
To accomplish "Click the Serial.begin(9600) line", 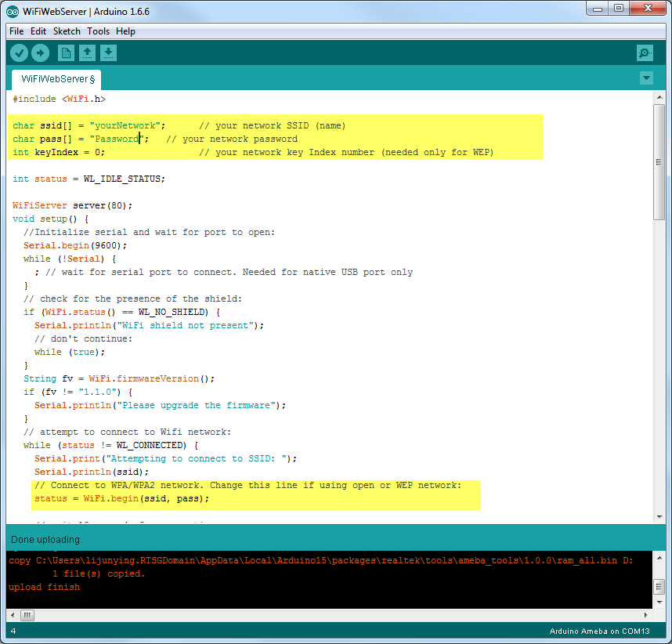I will click(x=75, y=245).
